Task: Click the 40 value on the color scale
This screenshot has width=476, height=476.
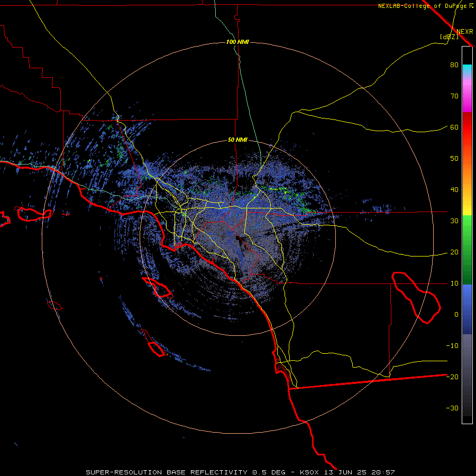Action: pos(454,190)
